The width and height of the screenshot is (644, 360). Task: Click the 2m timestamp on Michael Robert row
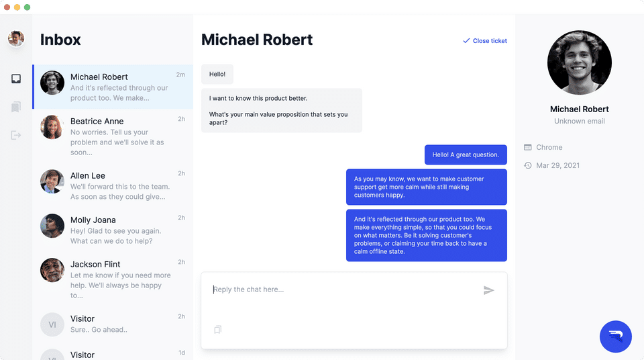click(180, 75)
